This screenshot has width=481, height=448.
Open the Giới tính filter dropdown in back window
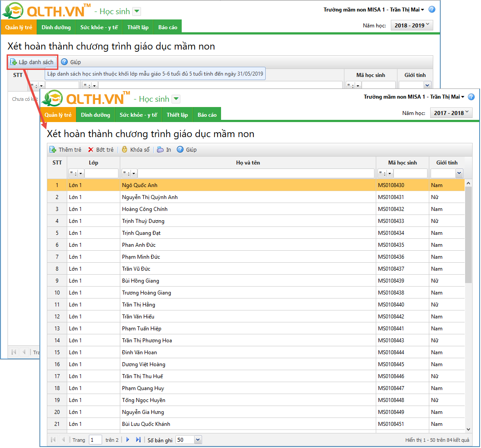428,85
